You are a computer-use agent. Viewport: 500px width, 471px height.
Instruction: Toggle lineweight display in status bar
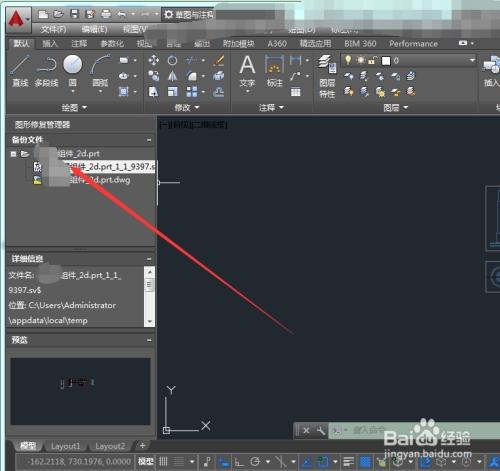coord(348,462)
